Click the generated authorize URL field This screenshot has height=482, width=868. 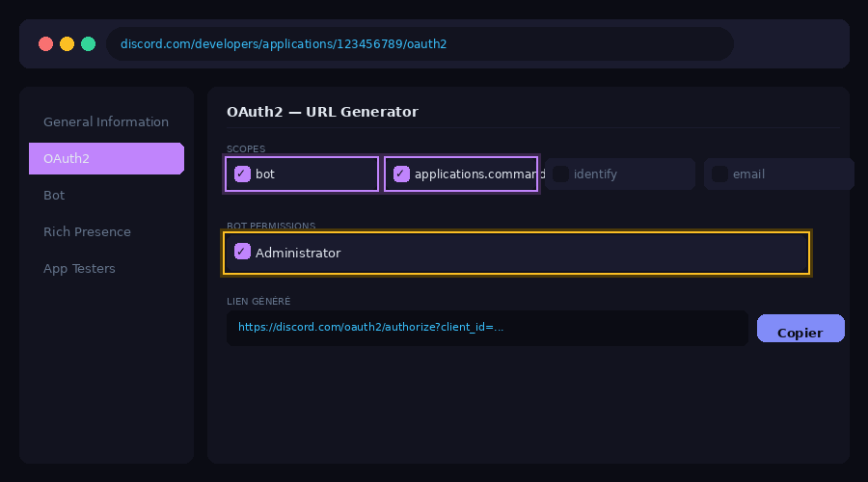[487, 328]
